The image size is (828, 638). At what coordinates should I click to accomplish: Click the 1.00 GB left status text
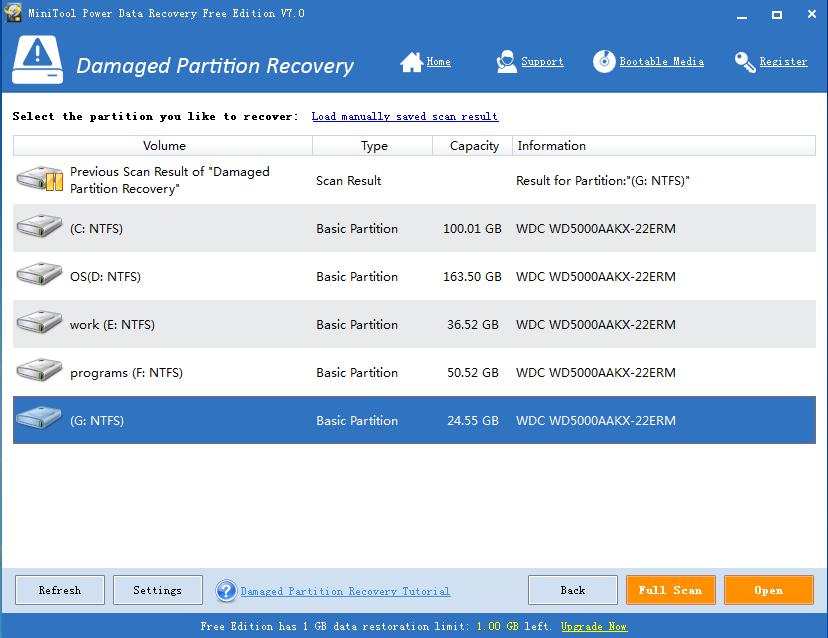[x=513, y=626]
